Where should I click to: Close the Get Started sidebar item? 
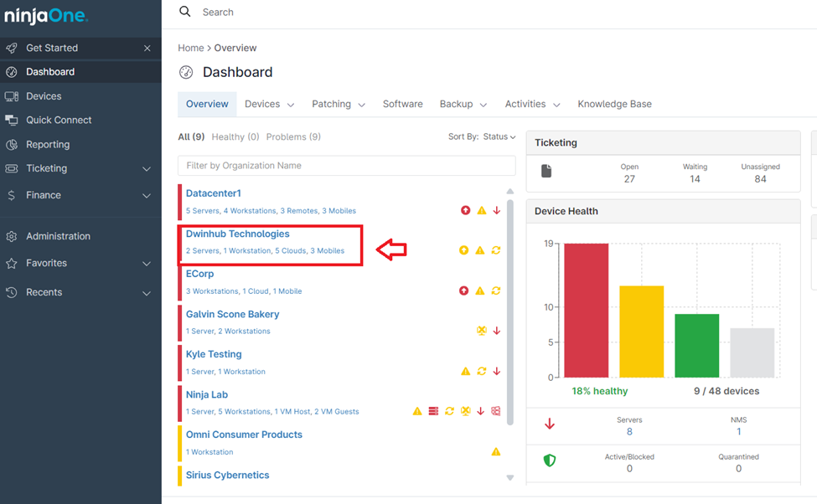click(147, 49)
